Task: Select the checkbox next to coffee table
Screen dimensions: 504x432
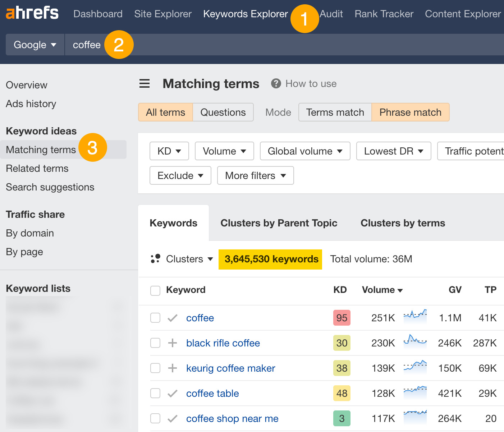Action: click(155, 393)
